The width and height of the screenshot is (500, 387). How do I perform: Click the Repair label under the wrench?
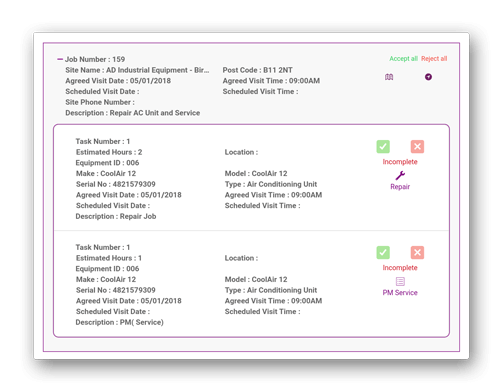point(400,187)
